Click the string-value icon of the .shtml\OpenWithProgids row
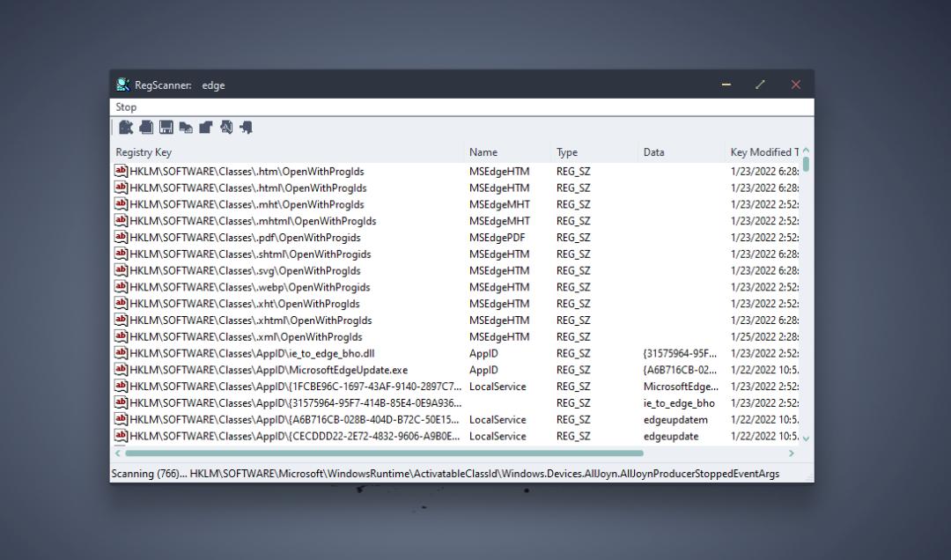 (121, 254)
